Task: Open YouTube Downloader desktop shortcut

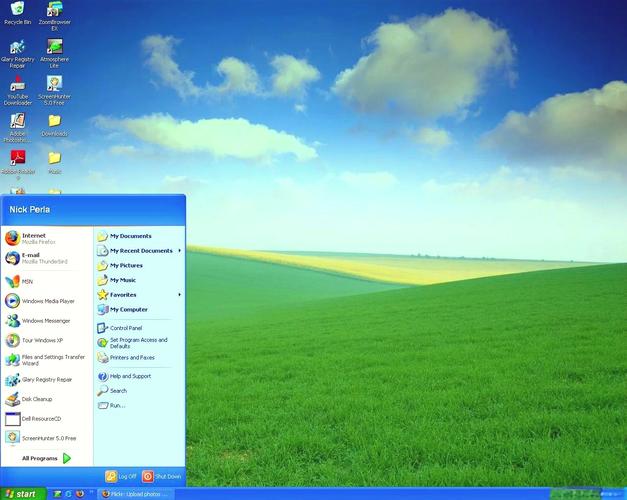Action: click(x=17, y=85)
